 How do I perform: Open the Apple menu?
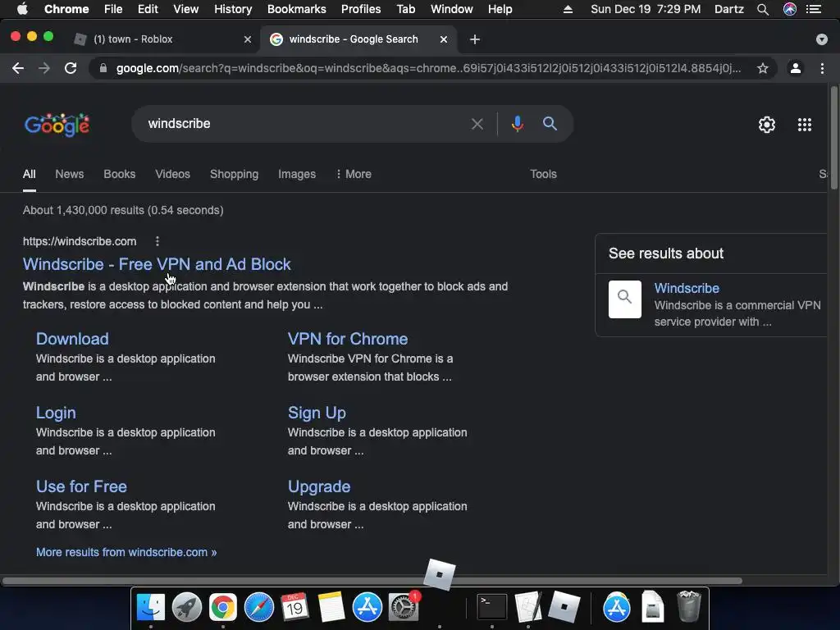[x=22, y=9]
